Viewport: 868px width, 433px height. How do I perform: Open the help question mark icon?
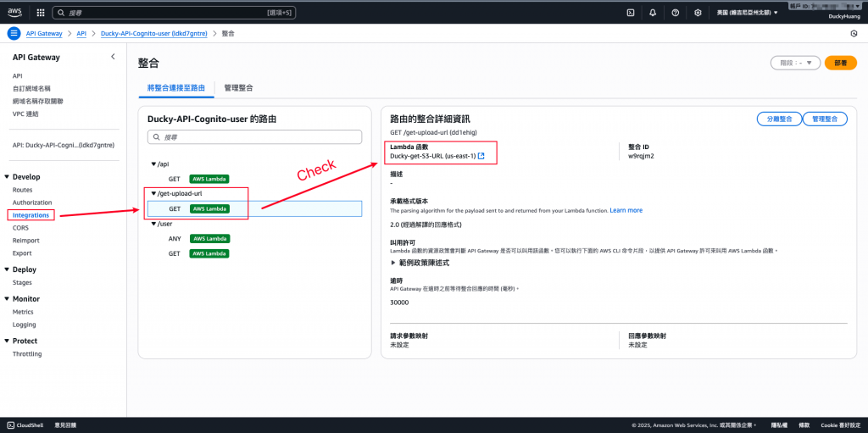click(676, 12)
